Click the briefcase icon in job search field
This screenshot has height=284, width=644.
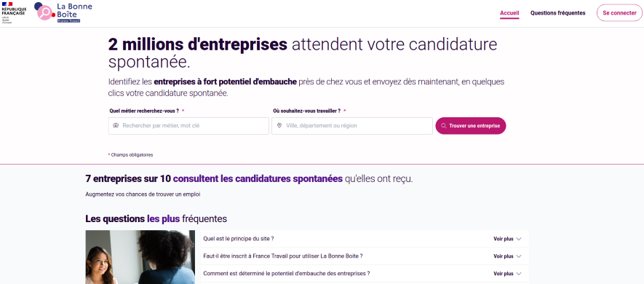coord(116,126)
